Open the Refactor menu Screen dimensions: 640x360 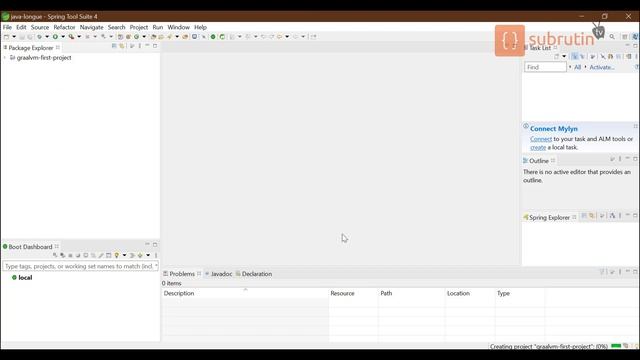point(64,27)
